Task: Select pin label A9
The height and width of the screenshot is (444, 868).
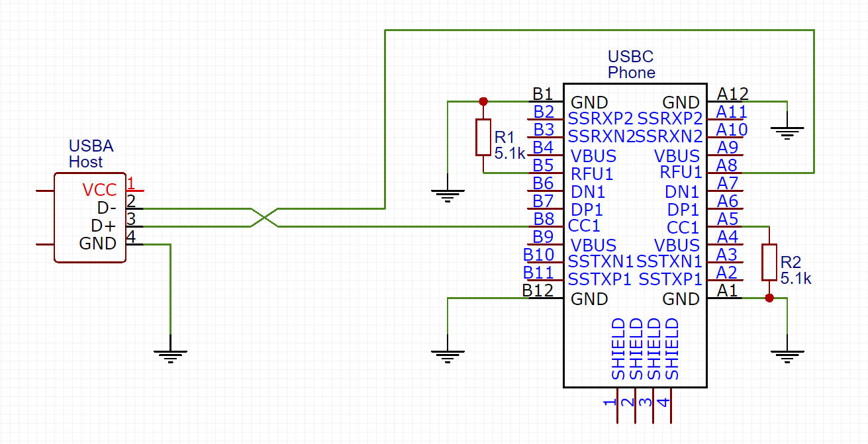Action: [x=728, y=147]
